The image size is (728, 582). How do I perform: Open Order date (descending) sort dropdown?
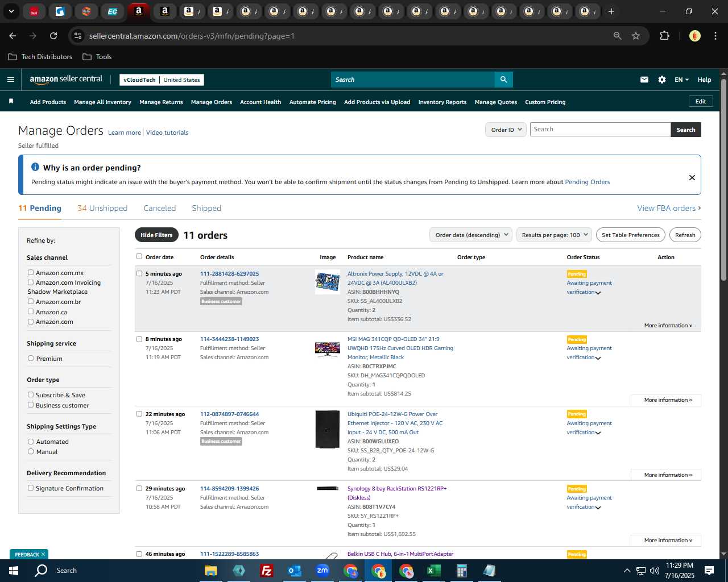470,235
